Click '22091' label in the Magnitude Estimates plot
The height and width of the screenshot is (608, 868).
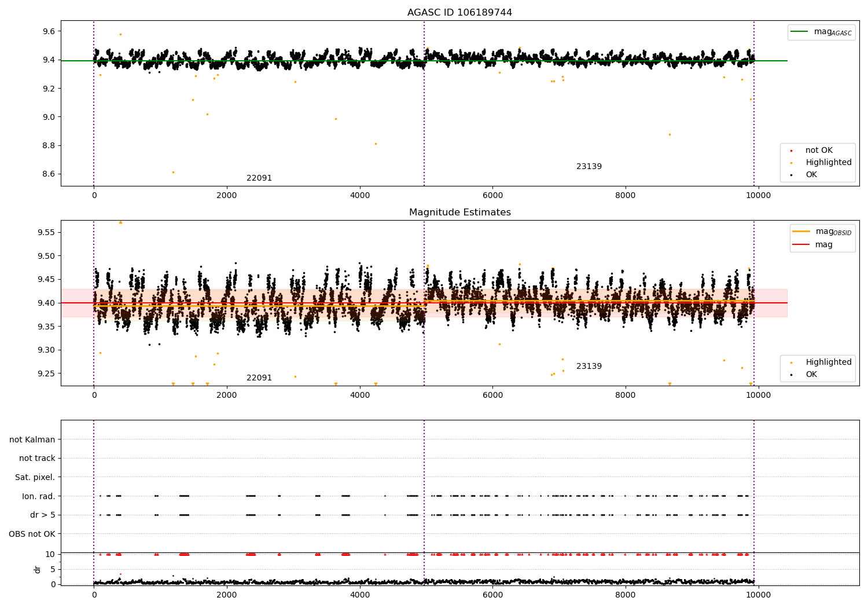[259, 378]
